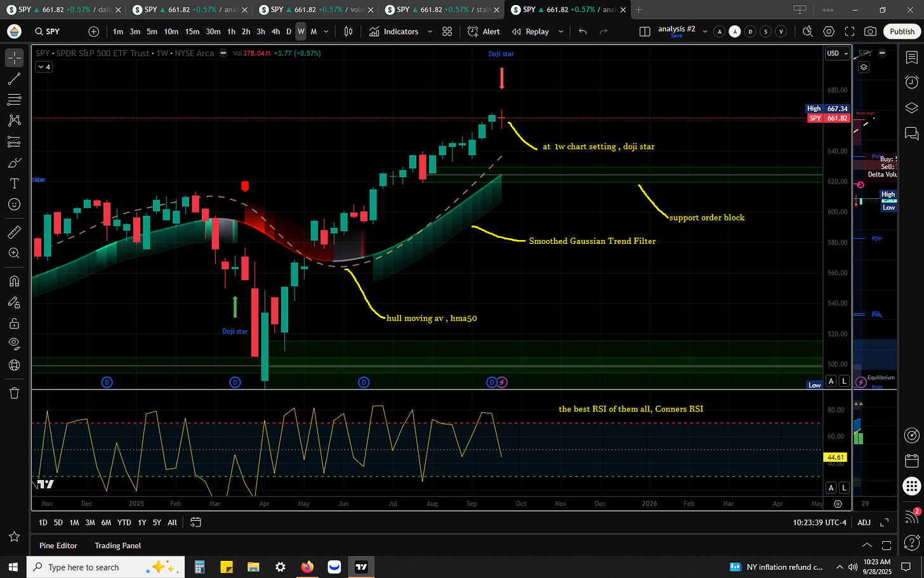The height and width of the screenshot is (578, 924).
Task: Open the forecasting and measurement tools
Action: 14,142
